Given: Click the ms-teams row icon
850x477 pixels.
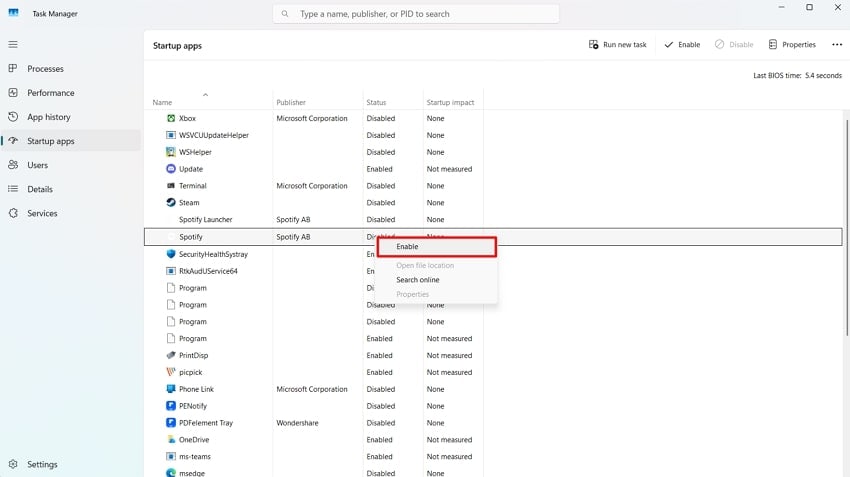Looking at the screenshot, I should (171, 456).
